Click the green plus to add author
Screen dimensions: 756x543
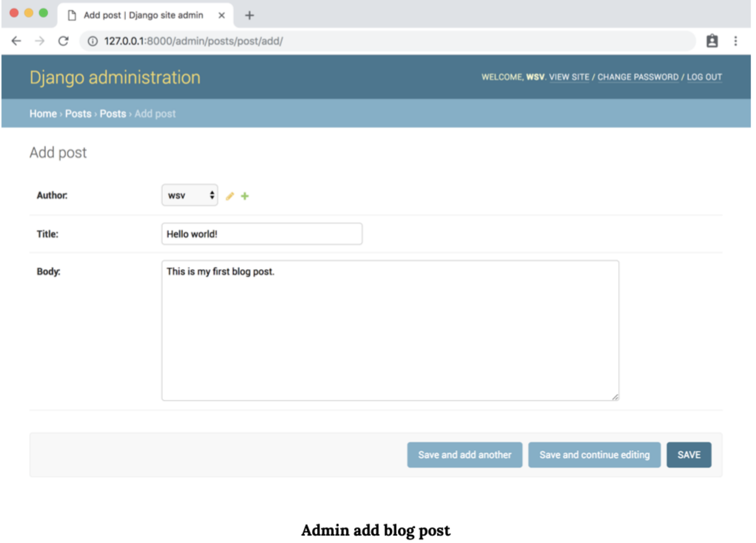click(x=245, y=196)
